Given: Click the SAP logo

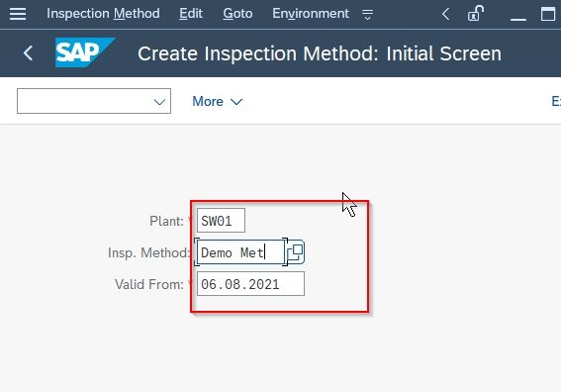Looking at the screenshot, I should click(85, 52).
